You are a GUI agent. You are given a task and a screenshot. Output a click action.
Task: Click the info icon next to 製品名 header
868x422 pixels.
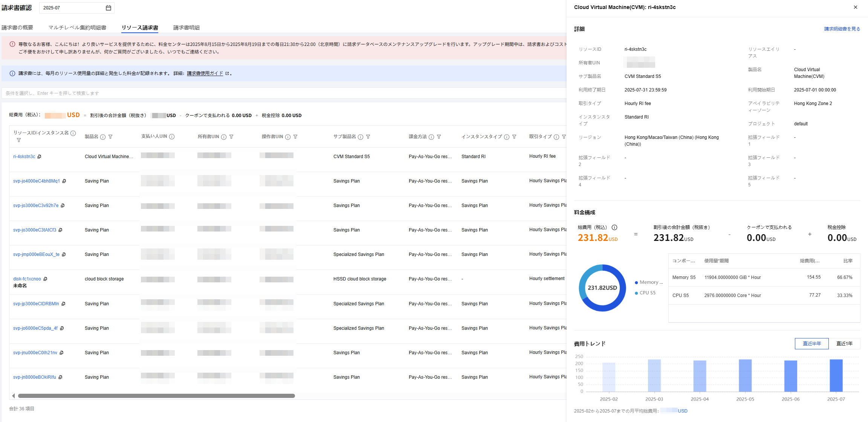102,137
